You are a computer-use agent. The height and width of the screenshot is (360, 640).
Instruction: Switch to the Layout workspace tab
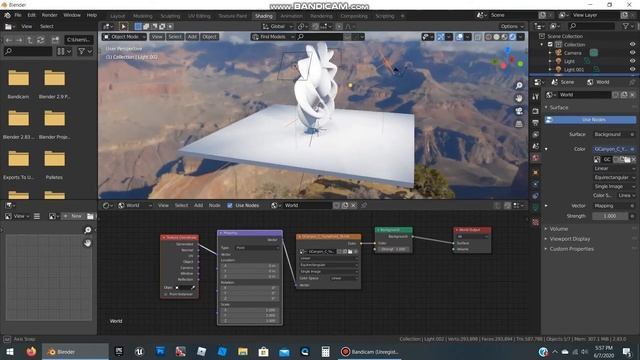[118, 16]
